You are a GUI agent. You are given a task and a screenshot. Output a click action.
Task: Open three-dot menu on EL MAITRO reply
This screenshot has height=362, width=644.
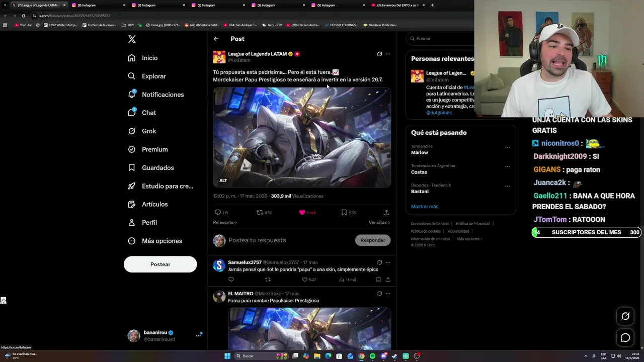point(388,294)
